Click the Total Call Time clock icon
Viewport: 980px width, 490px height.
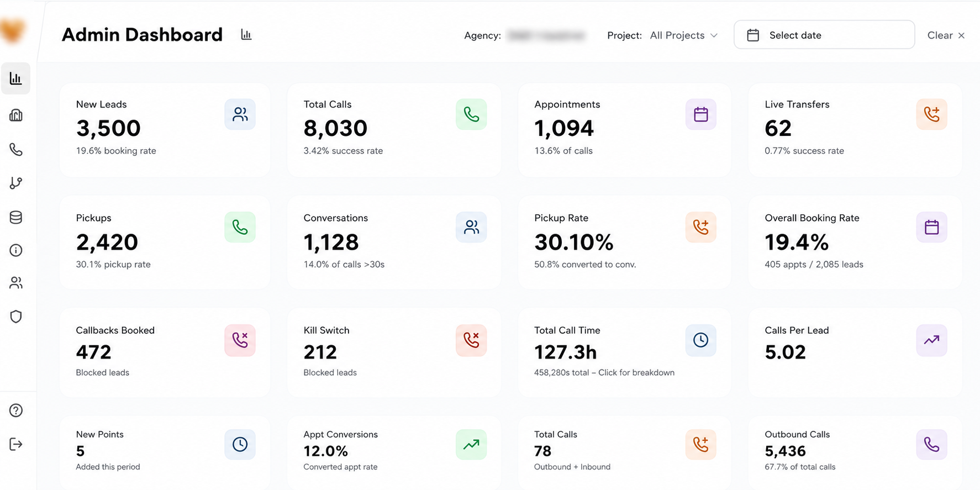(x=701, y=340)
